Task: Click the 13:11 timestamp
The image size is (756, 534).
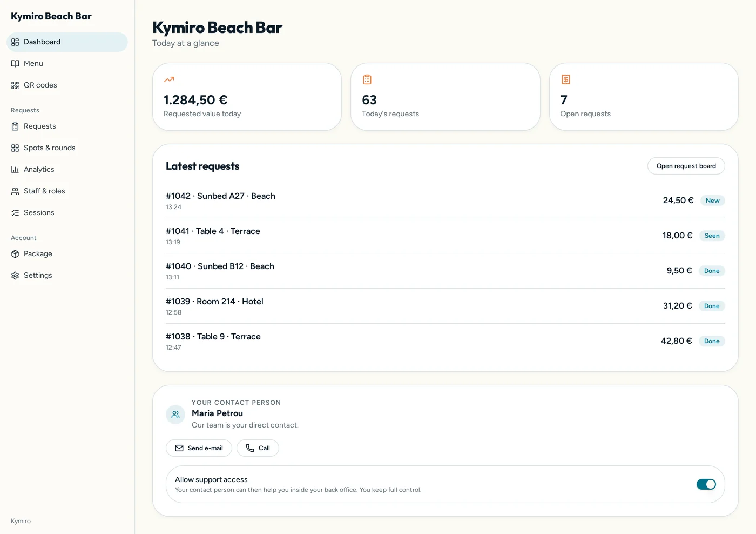Action: [172, 277]
